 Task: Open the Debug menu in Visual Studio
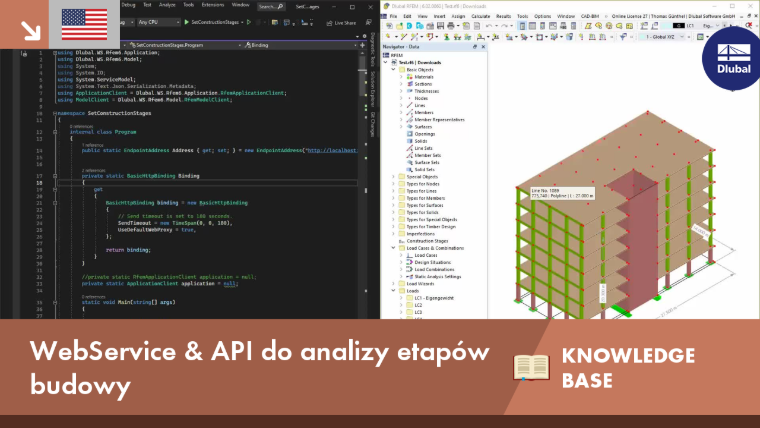click(128, 5)
